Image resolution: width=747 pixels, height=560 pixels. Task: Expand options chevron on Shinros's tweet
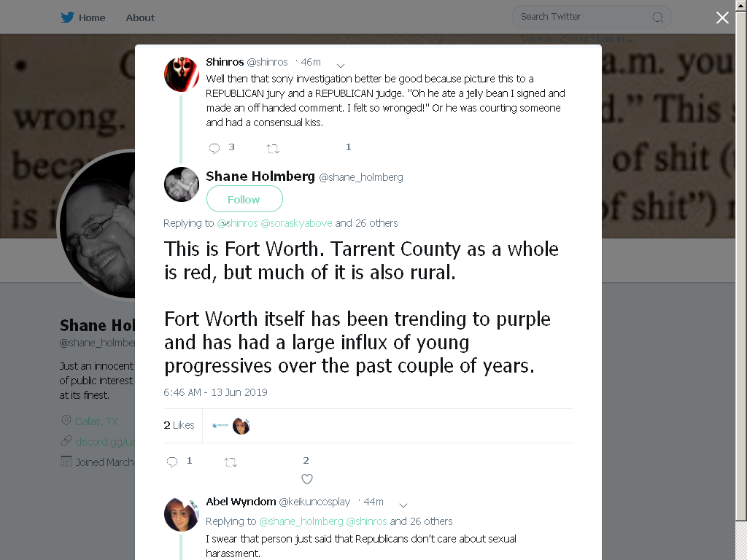tap(341, 65)
